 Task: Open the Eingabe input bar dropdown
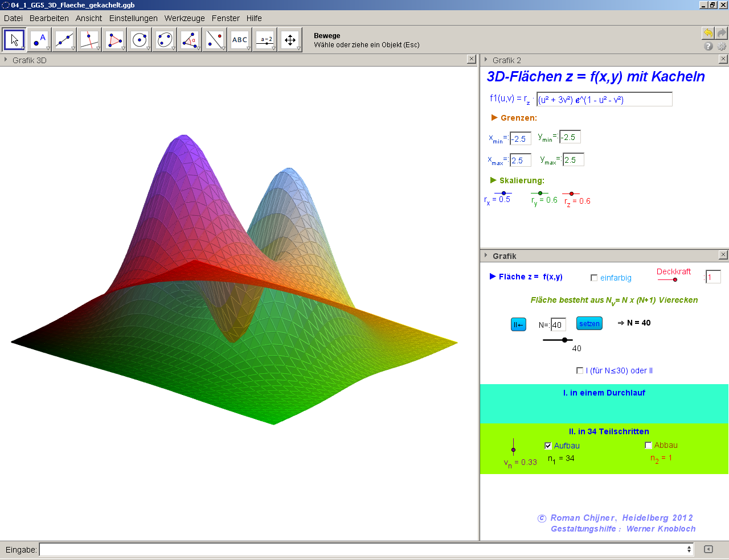click(689, 549)
